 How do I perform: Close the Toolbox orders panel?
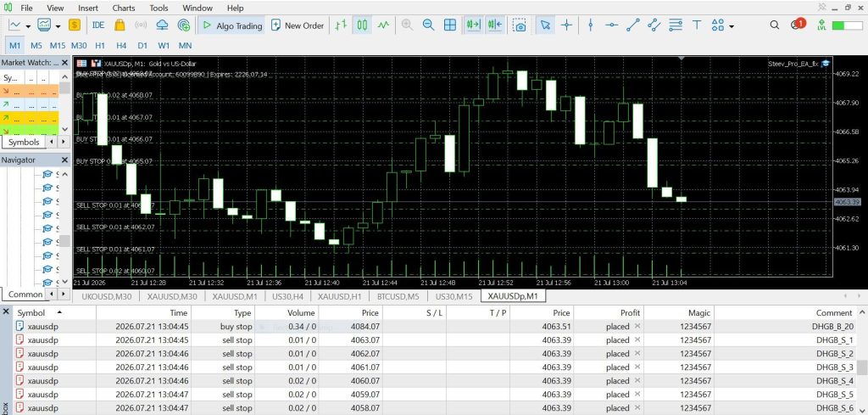pyautogui.click(x=6, y=312)
